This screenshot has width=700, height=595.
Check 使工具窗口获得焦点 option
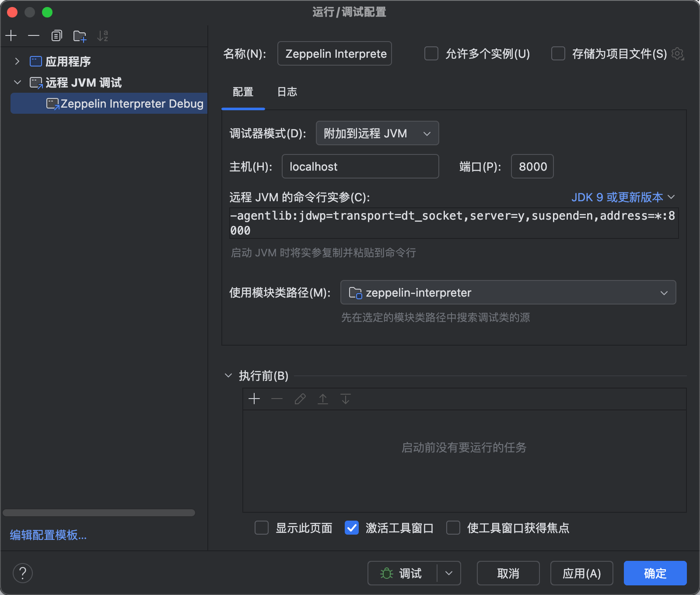[453, 528]
